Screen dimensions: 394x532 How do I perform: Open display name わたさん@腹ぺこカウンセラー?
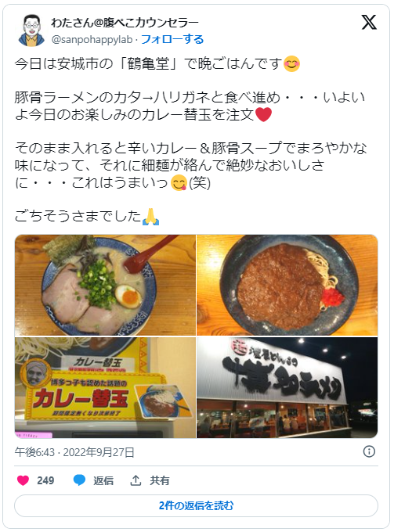pyautogui.click(x=125, y=23)
